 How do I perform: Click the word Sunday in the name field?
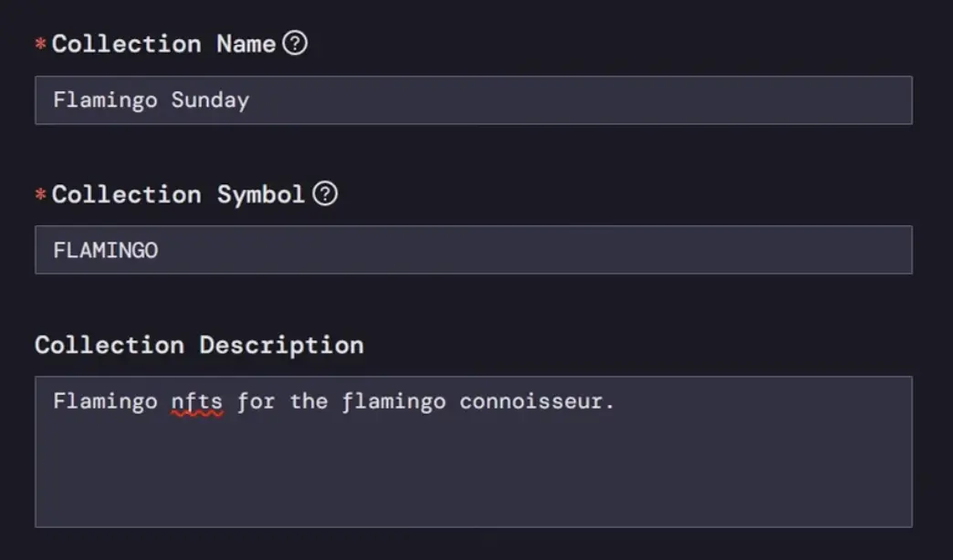click(212, 100)
